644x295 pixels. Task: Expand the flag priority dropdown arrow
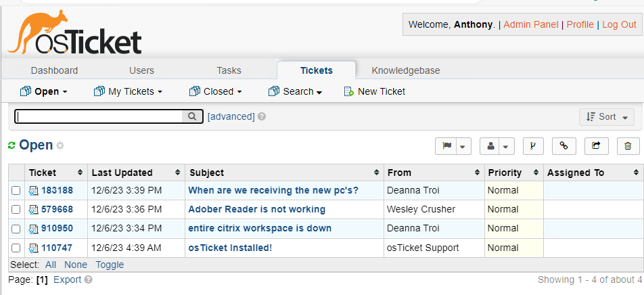[463, 145]
